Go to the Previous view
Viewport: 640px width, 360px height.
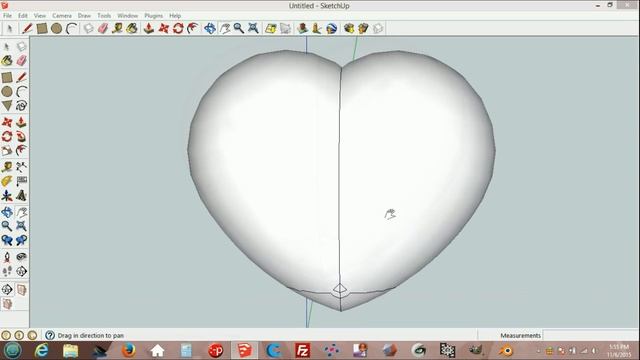7,240
